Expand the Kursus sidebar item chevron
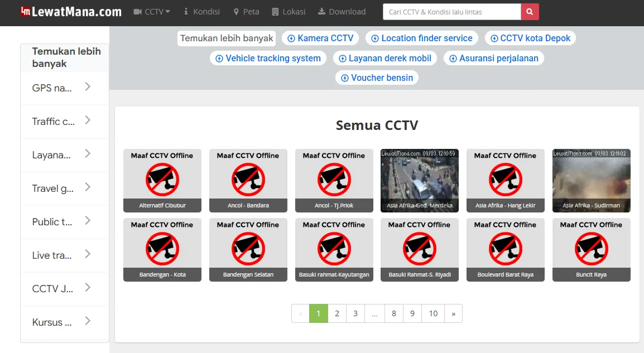The height and width of the screenshot is (353, 644). tap(88, 321)
